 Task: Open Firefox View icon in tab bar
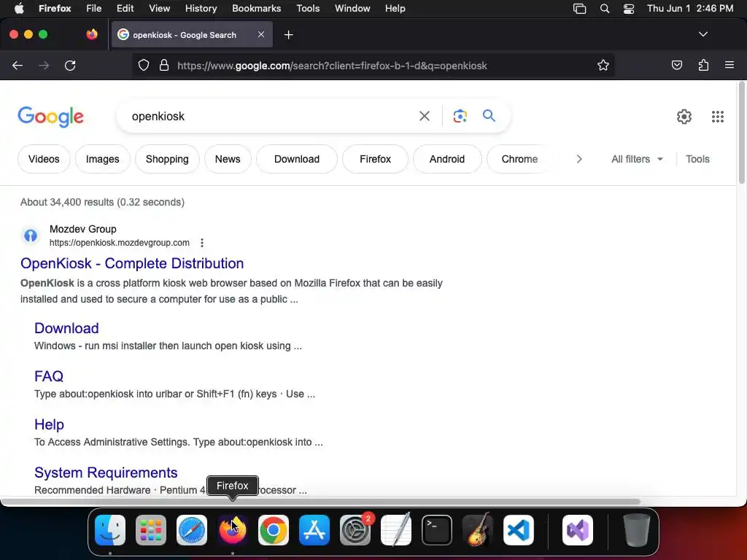(92, 34)
